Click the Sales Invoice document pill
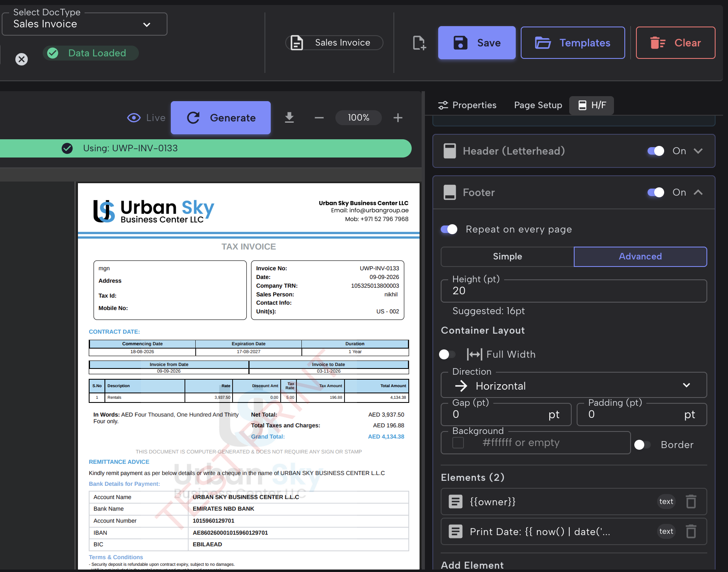728x572 pixels. pos(334,43)
